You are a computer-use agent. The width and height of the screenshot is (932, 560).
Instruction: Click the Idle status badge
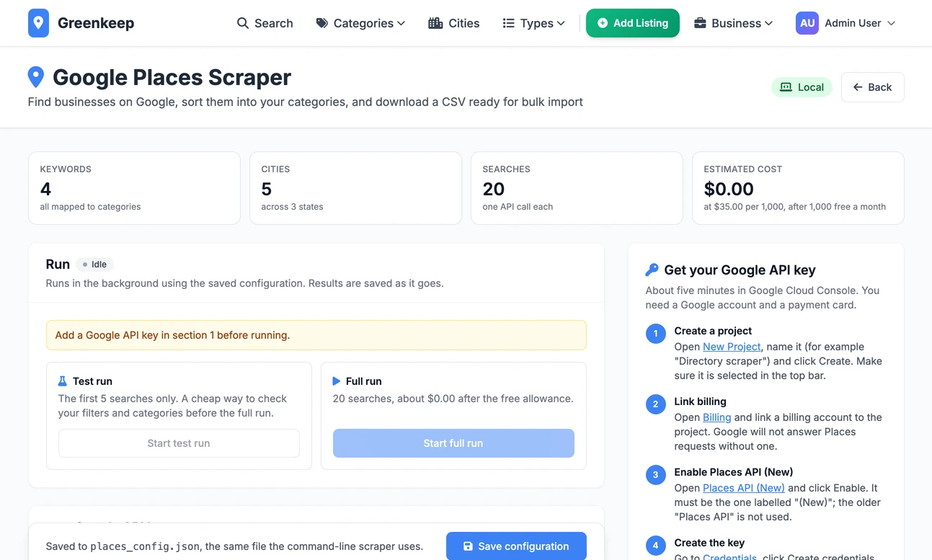(94, 265)
